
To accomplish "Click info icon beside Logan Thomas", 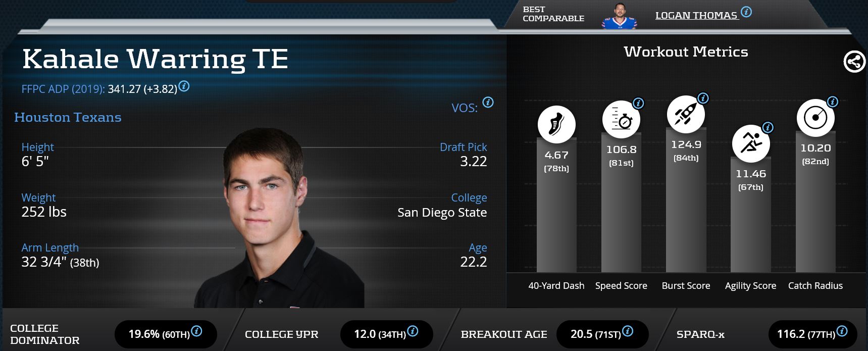I will 746,12.
